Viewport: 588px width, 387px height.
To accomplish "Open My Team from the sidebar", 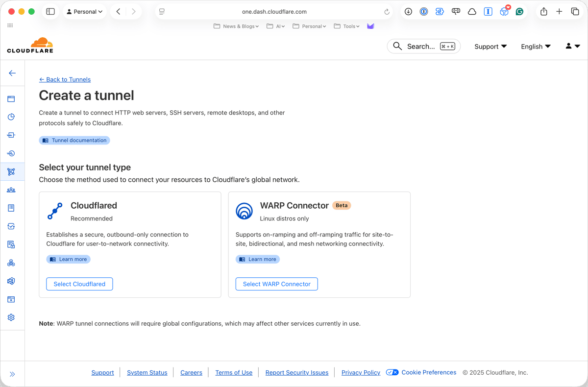I will point(11,190).
